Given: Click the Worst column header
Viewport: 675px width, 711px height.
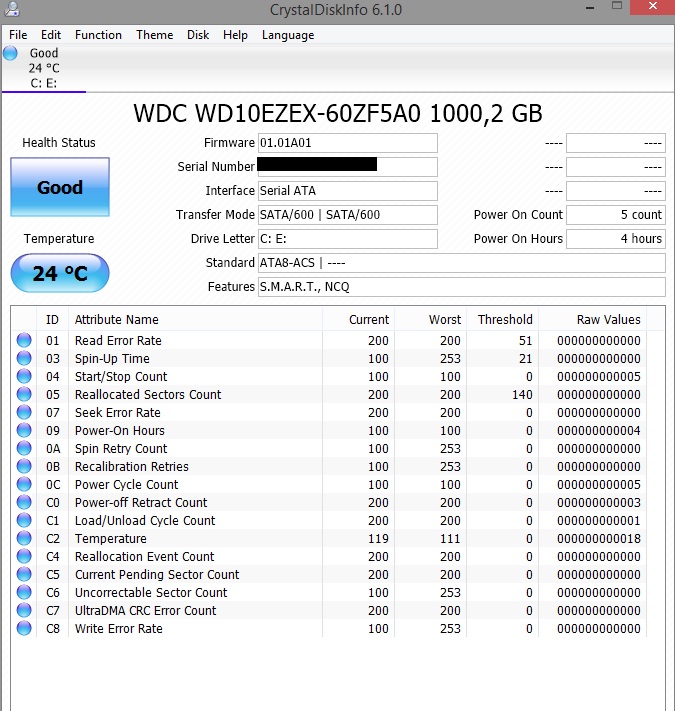Looking at the screenshot, I should [431, 320].
